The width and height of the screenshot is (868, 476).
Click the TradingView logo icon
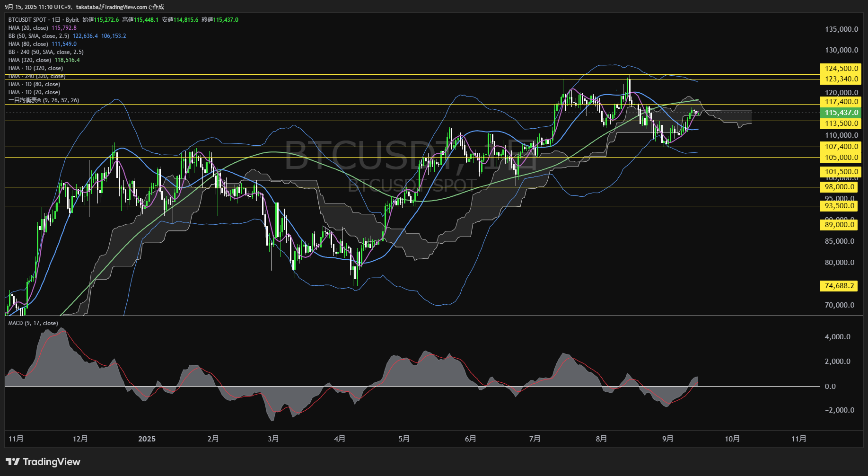pos(13,462)
